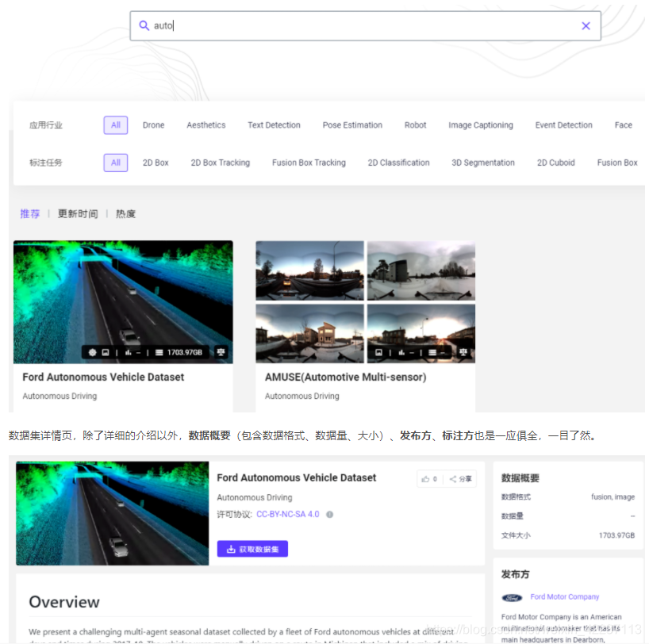
Task: Click the 获取数据集 download button
Action: click(x=252, y=549)
